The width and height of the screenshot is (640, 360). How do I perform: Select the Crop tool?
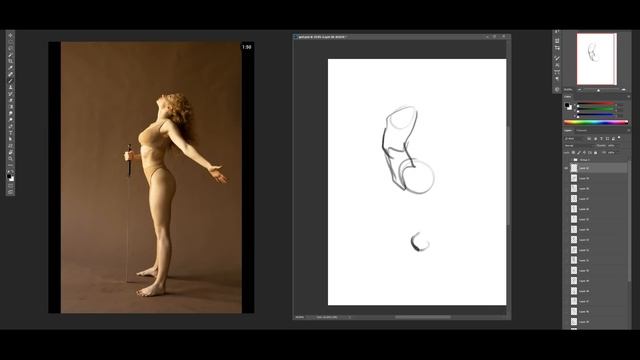click(11, 61)
